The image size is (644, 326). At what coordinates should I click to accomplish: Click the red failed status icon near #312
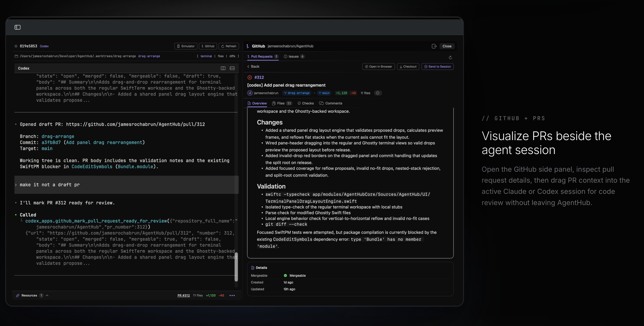coord(250,77)
